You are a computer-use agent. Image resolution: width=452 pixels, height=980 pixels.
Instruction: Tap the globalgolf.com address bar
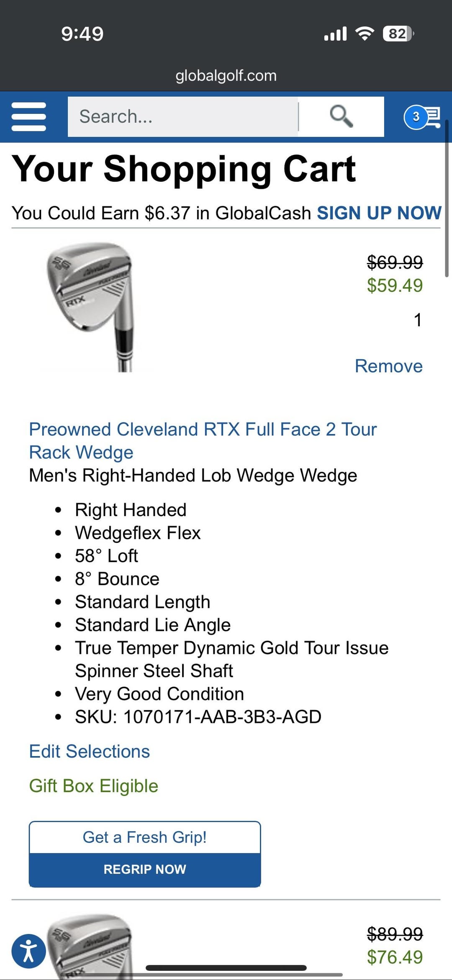pos(226,76)
